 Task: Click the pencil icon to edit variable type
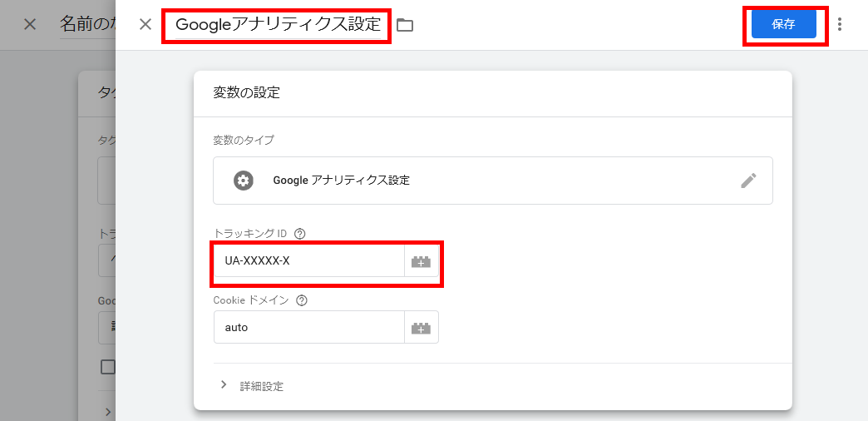[x=748, y=181]
